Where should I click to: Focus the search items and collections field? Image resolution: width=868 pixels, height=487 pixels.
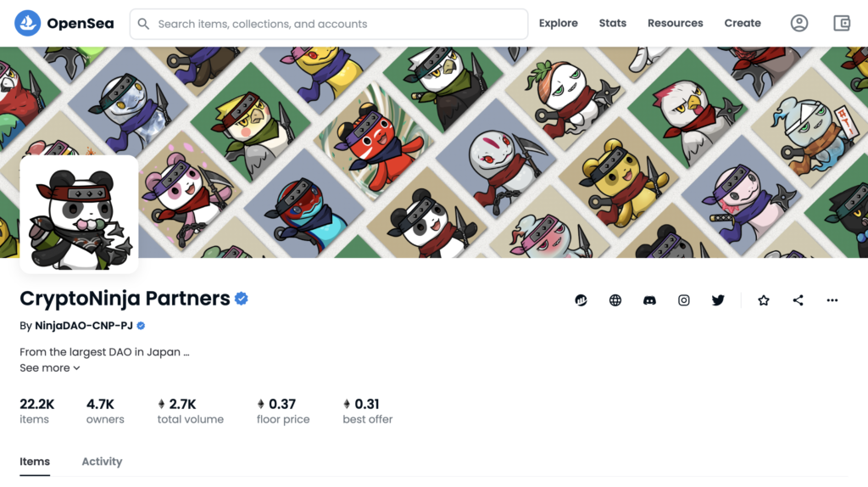[x=329, y=24]
